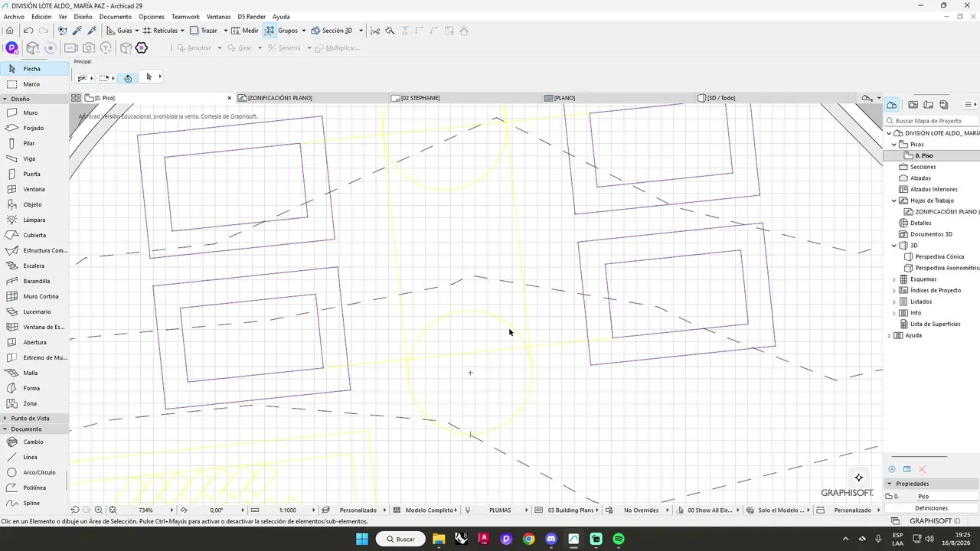Expand the Índices de Proyecto node

(x=893, y=291)
